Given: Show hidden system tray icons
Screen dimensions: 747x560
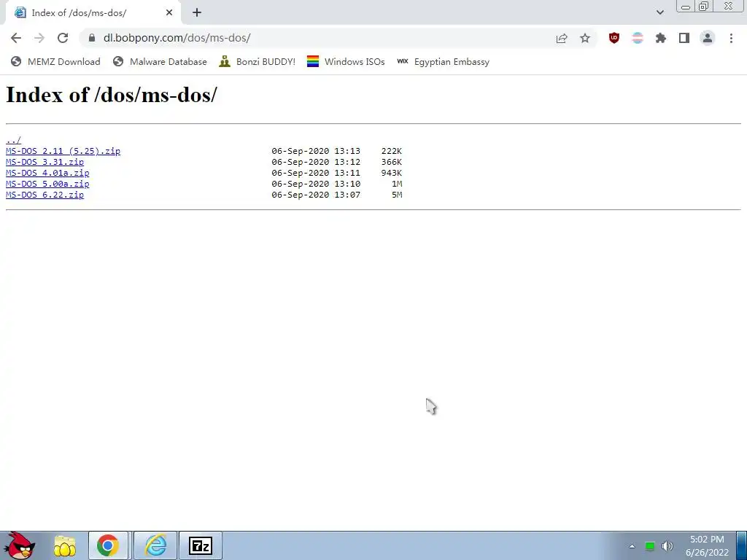Looking at the screenshot, I should (632, 546).
